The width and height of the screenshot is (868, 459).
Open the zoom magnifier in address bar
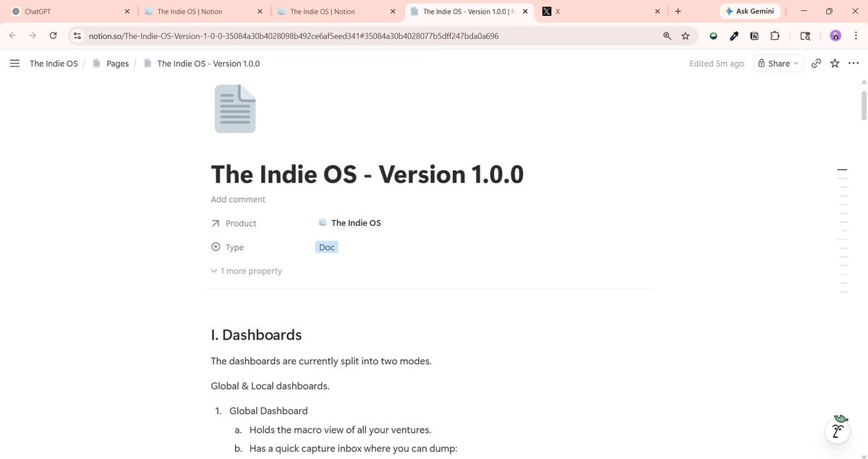pos(667,35)
